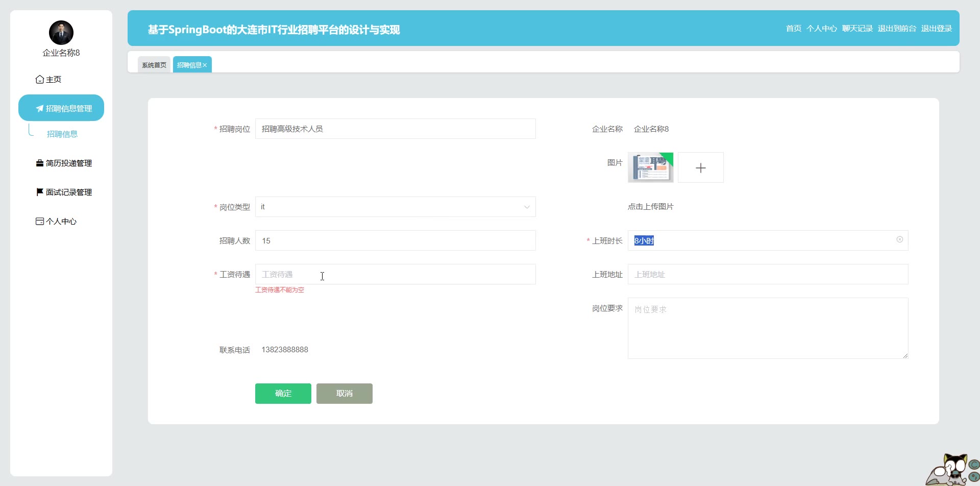Click the home icon beside 主页
The height and width of the screenshot is (486, 980).
39,79
